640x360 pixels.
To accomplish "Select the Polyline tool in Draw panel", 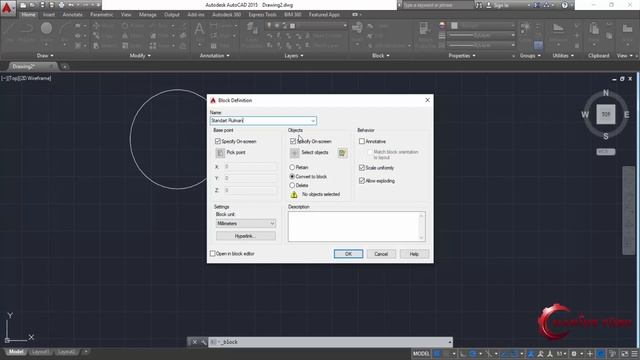I will tap(27, 28).
